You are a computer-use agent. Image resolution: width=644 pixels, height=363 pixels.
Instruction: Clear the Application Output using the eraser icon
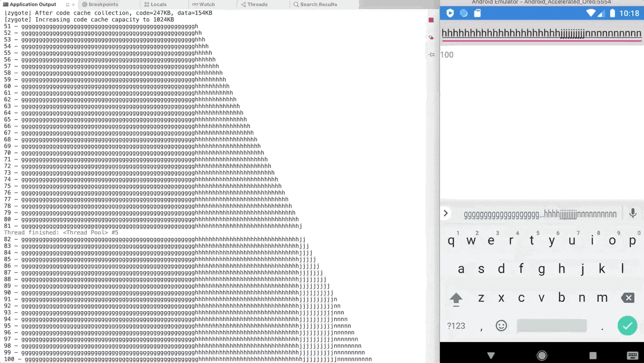coord(431,37)
